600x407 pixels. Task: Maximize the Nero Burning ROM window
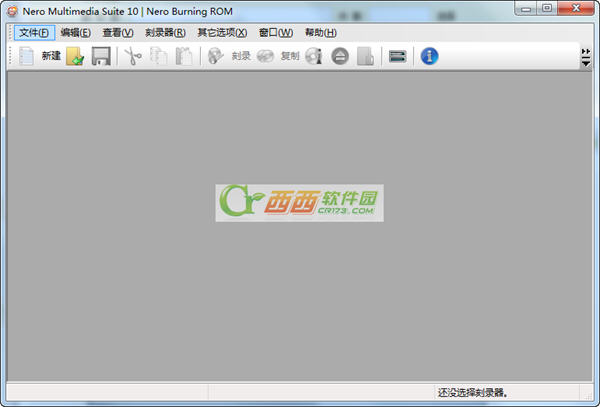coord(547,8)
